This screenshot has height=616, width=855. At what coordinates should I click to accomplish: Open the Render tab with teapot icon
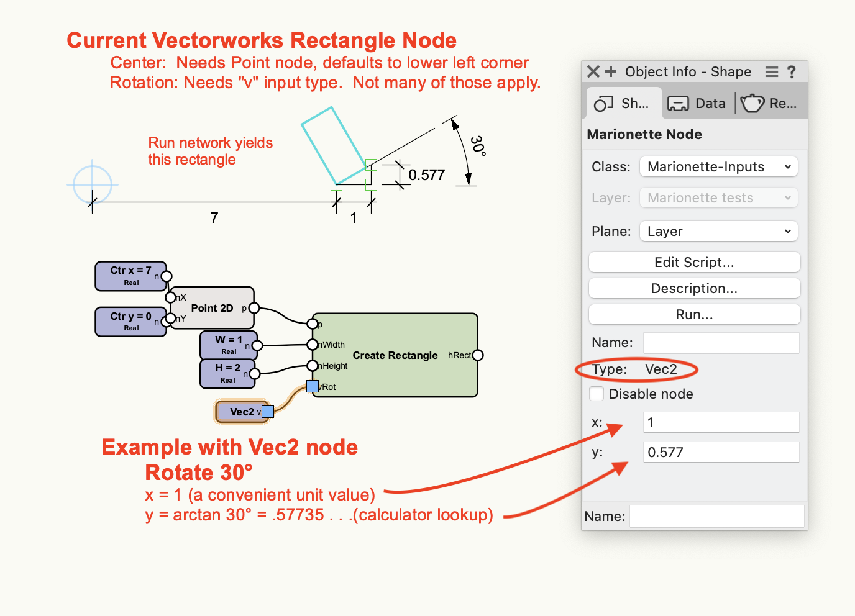click(769, 104)
